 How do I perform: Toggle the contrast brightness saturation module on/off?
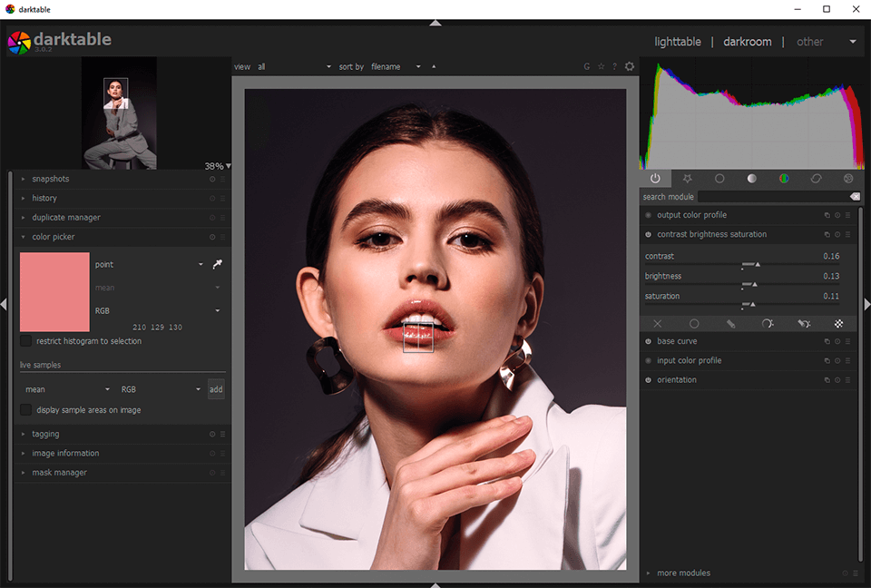point(648,234)
